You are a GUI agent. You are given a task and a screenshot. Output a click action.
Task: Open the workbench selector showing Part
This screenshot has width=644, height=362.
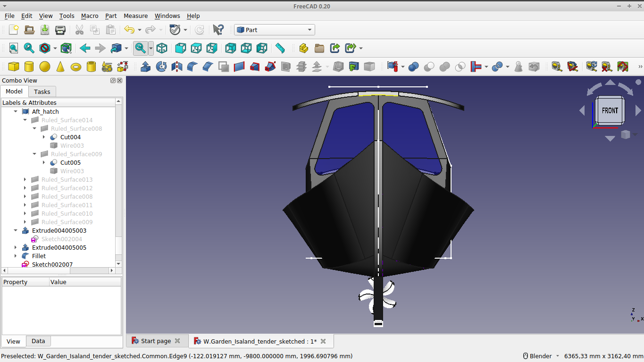tap(275, 30)
